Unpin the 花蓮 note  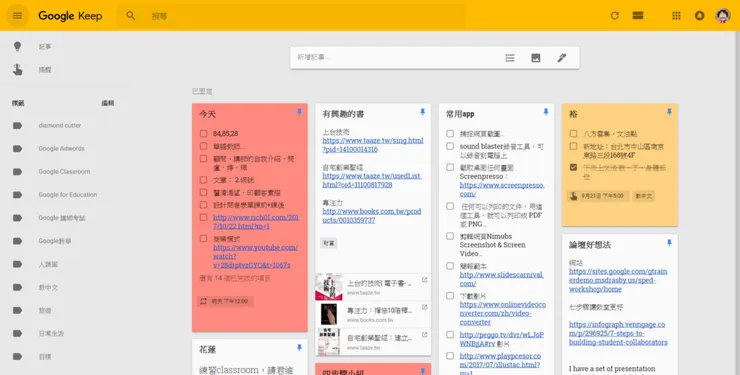[x=299, y=348]
